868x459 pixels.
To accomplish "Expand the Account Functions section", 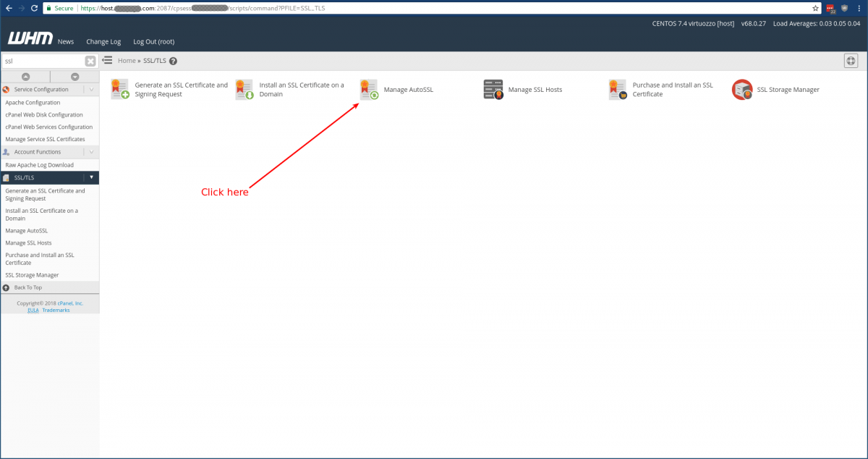I will click(x=91, y=151).
